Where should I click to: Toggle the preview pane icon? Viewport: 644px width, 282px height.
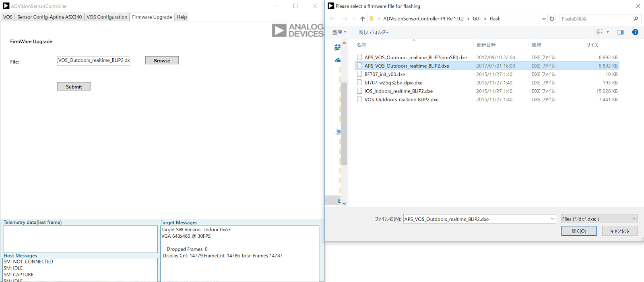[621, 32]
